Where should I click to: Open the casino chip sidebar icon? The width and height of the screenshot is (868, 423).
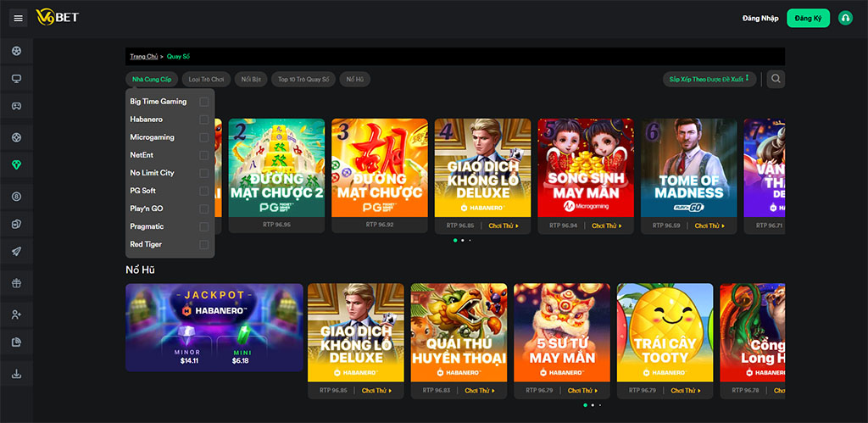click(x=17, y=136)
